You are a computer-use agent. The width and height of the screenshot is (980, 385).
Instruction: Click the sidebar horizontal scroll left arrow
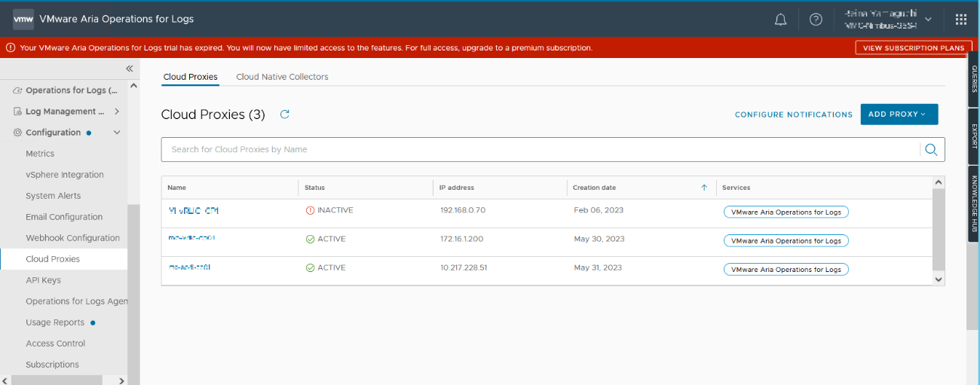5,380
